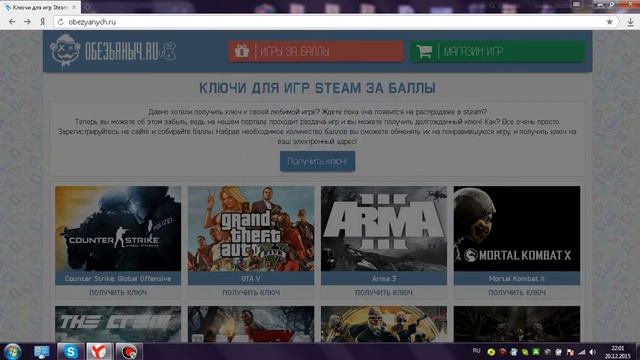Open browser downloads arrow icon
This screenshot has width=640, height=360.
(x=631, y=22)
